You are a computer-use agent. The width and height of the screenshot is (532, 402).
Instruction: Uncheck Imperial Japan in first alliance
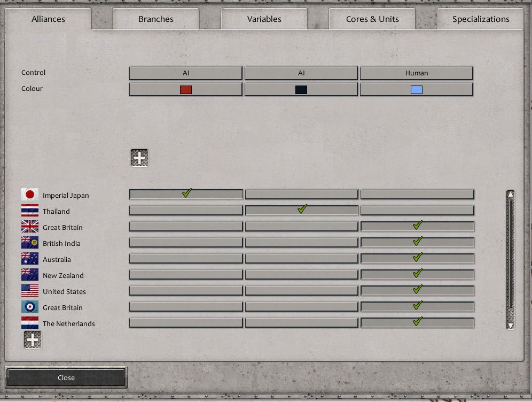(x=186, y=194)
